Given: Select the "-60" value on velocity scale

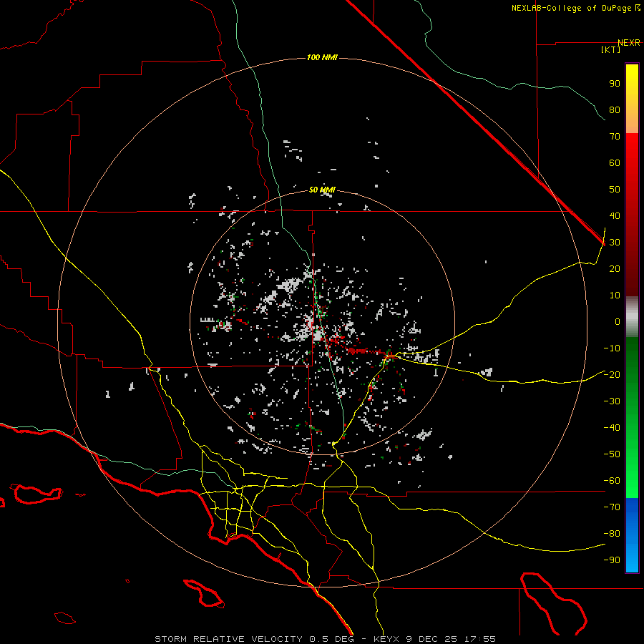Looking at the screenshot, I should point(612,481).
